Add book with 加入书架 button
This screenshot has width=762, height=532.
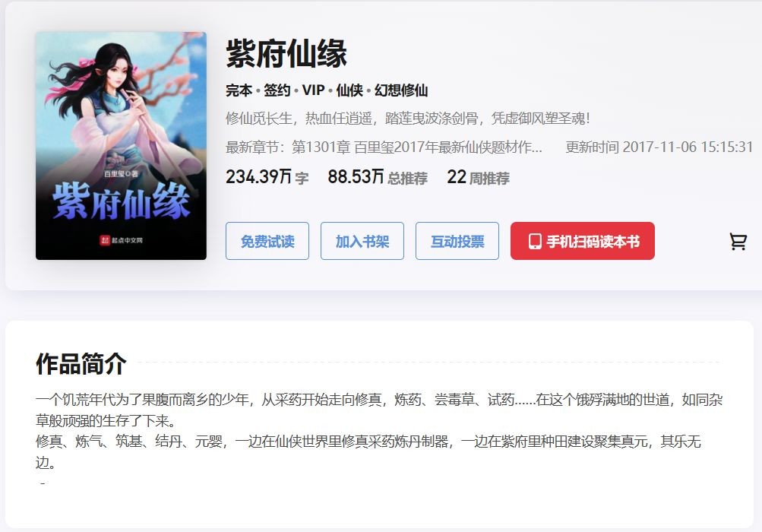point(362,241)
